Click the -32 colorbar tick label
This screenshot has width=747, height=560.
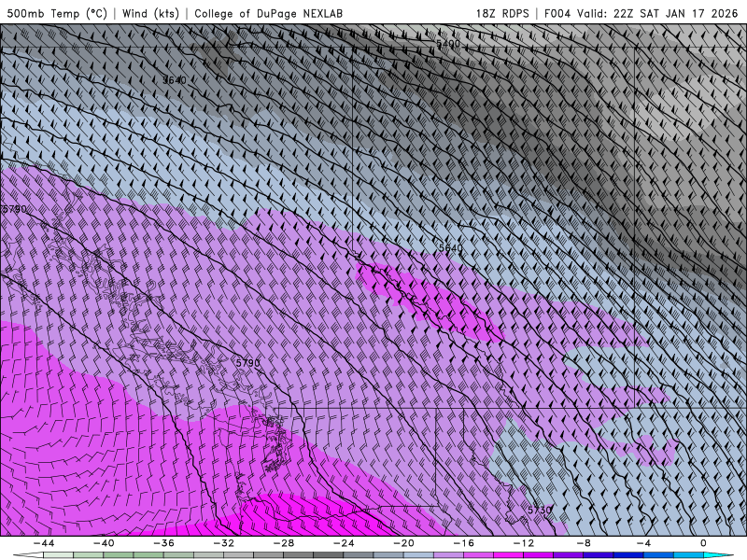[224, 543]
